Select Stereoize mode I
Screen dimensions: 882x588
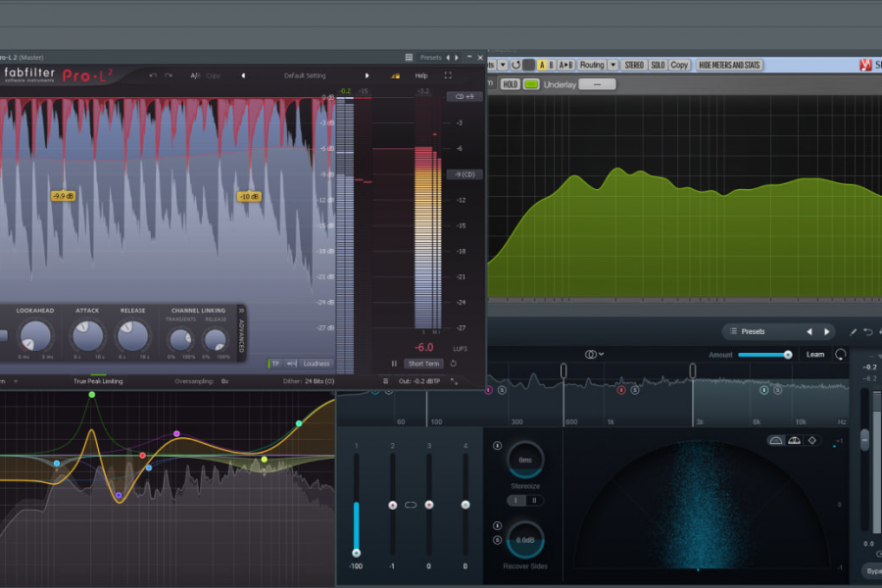point(515,500)
